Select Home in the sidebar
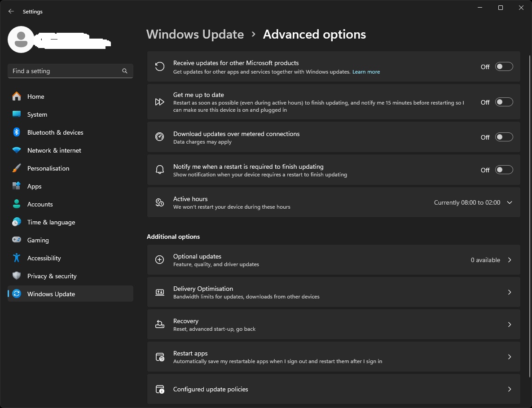 point(70,97)
